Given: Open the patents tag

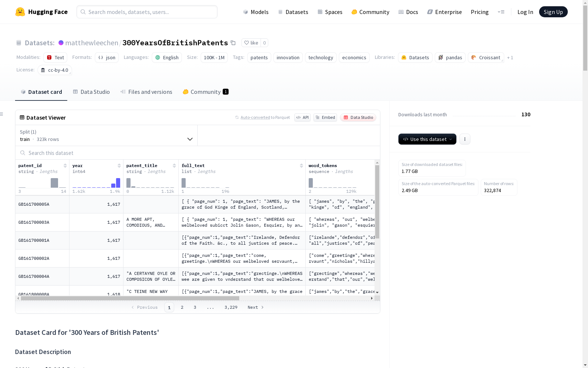Looking at the screenshot, I should [x=259, y=57].
